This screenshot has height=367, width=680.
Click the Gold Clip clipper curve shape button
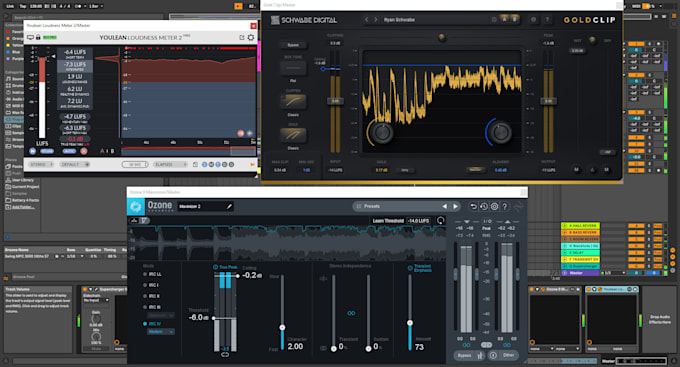[x=293, y=102]
